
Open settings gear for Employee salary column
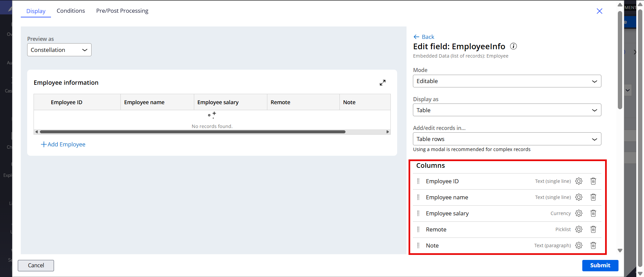click(579, 213)
